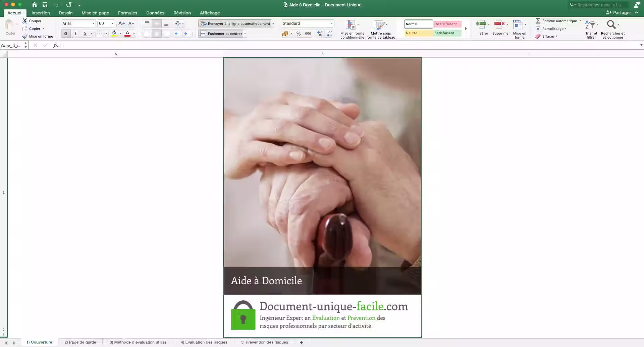The height and width of the screenshot is (347, 644).
Task: Increase decimals with the decimal icon
Action: 319,34
